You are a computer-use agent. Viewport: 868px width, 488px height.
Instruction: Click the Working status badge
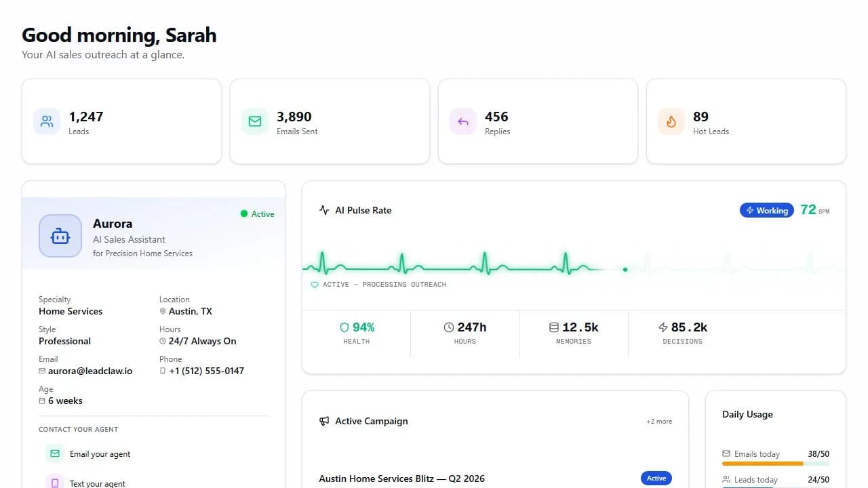pos(767,210)
